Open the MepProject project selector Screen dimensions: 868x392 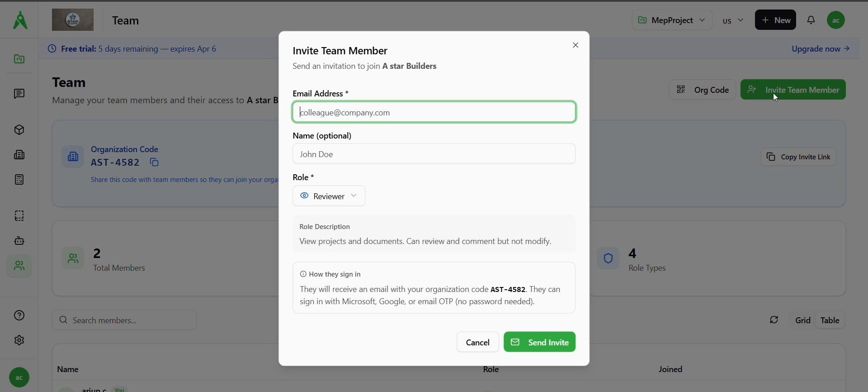pos(671,20)
